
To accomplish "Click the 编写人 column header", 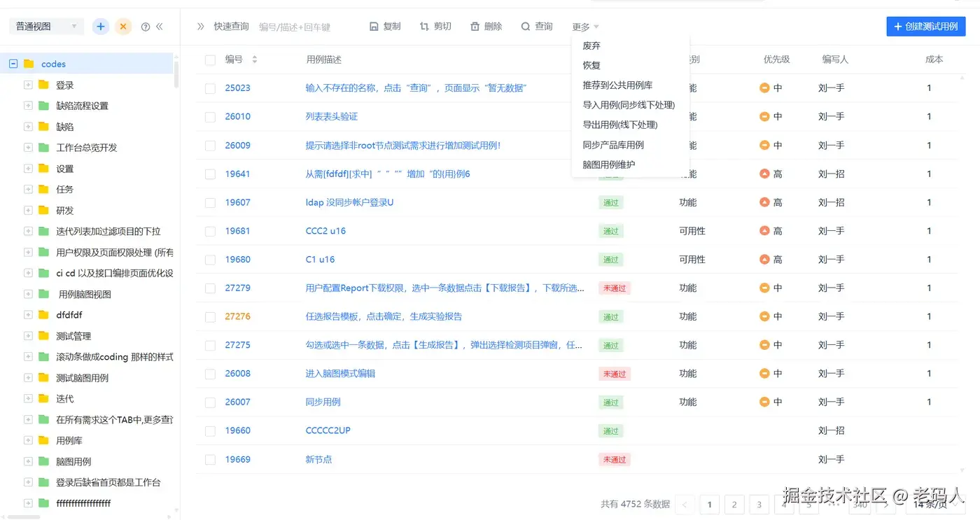I will coord(835,59).
